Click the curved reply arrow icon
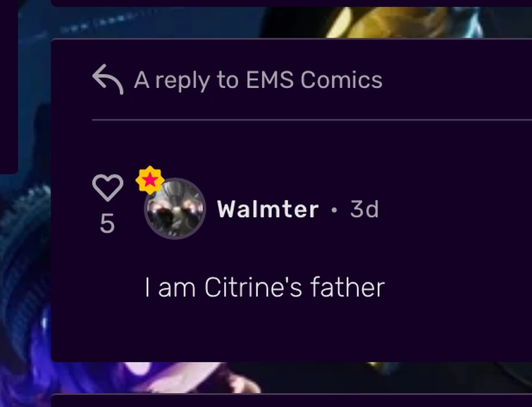This screenshot has height=407, width=532. tap(108, 80)
